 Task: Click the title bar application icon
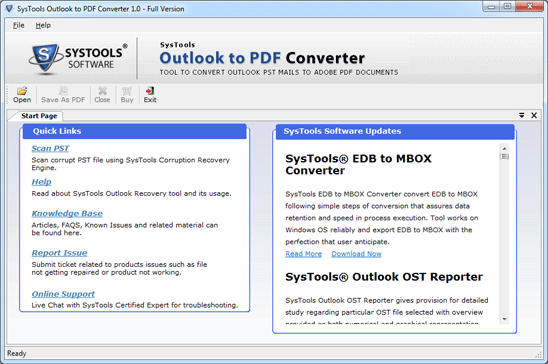point(9,8)
